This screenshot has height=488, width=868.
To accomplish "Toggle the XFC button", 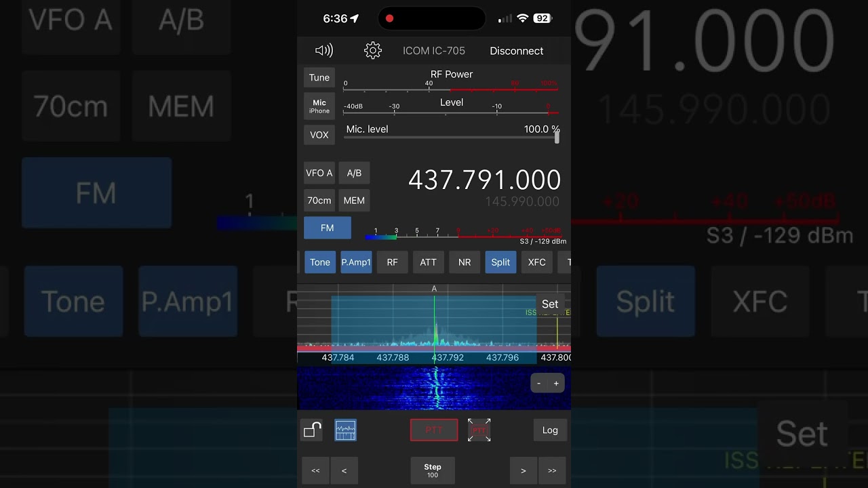I will coord(536,262).
